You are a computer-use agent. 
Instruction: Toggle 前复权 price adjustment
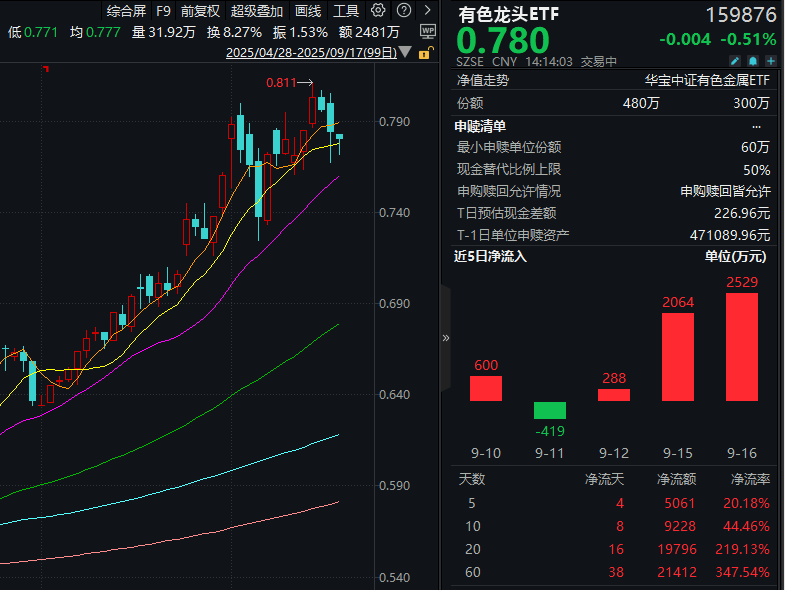click(200, 11)
